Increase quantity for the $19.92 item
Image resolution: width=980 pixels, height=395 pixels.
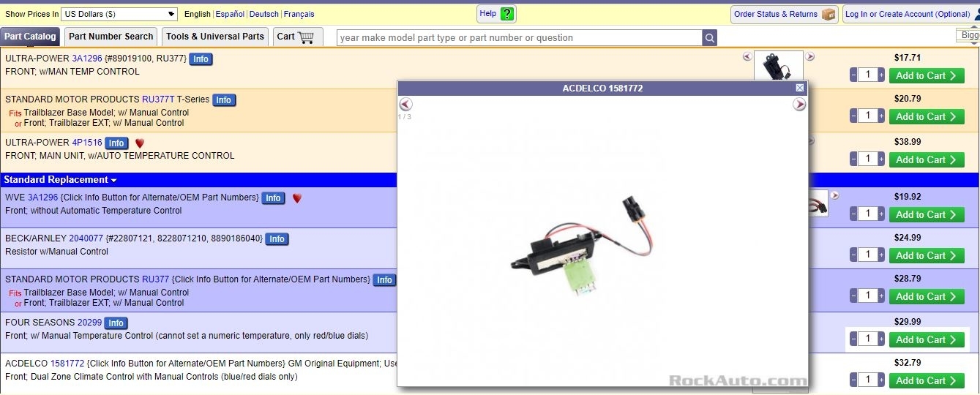click(x=881, y=214)
